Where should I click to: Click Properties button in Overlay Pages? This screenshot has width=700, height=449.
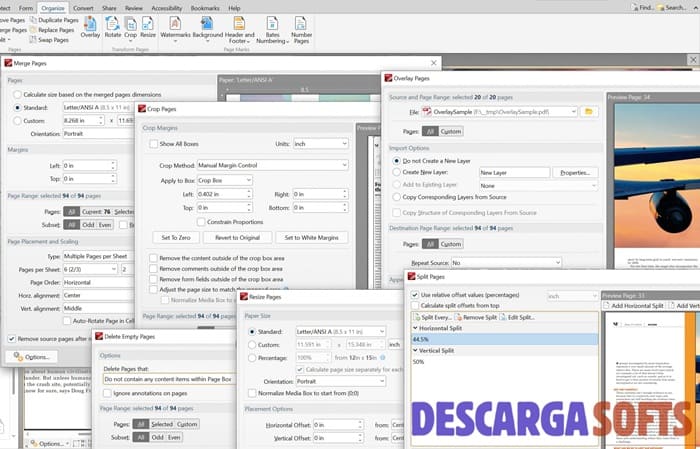tap(575, 172)
